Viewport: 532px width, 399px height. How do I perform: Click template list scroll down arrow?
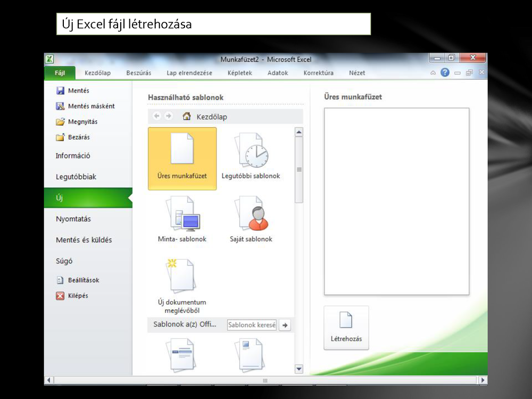(x=299, y=369)
